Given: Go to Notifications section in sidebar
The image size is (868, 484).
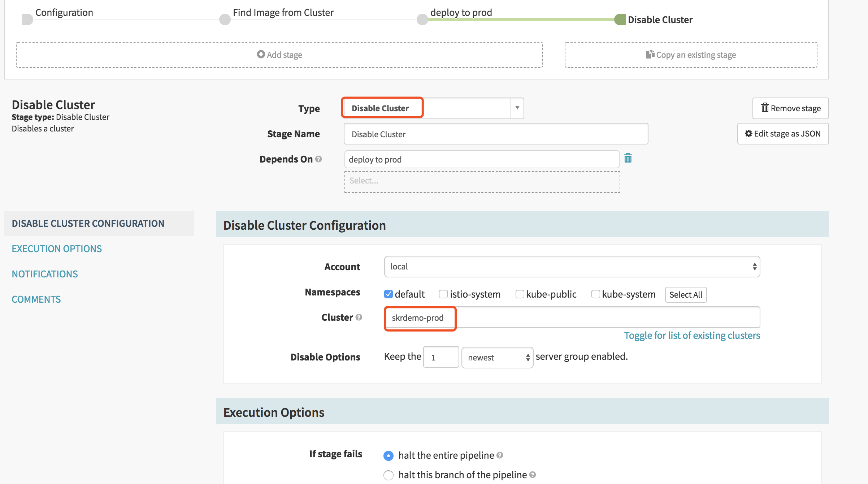Looking at the screenshot, I should (x=45, y=274).
